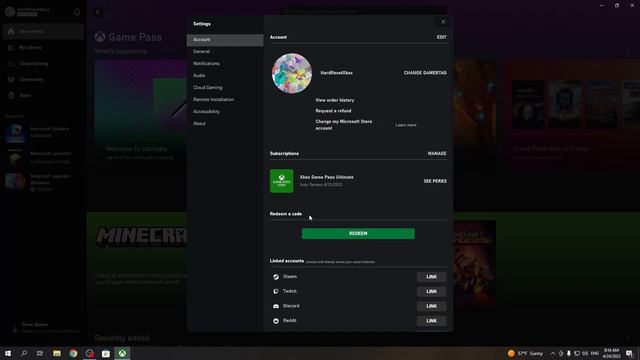Link the Reddit account

coord(431,321)
